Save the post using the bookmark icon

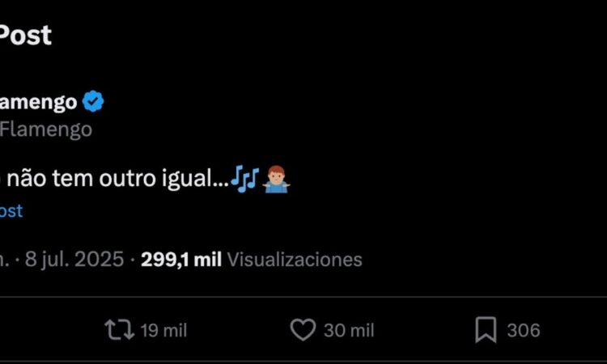(486, 330)
